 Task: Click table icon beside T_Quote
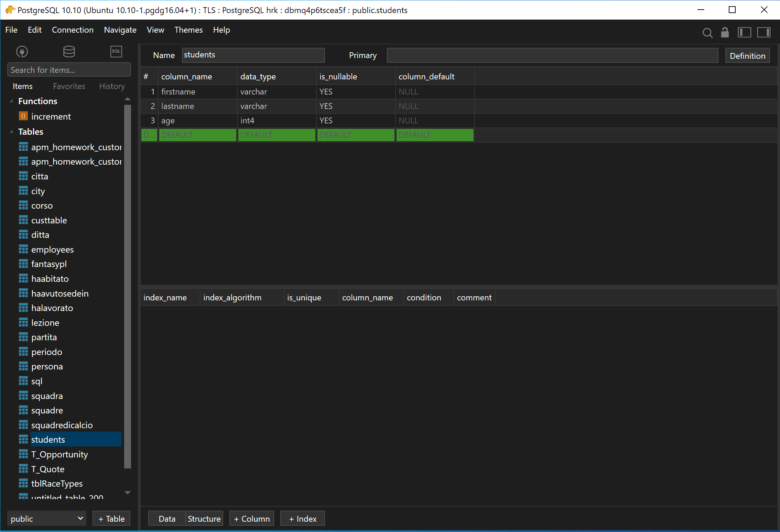tap(23, 469)
